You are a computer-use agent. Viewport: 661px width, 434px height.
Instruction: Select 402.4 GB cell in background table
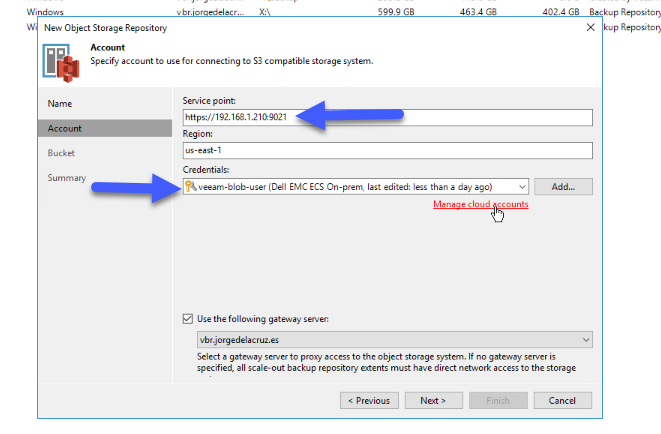(x=561, y=12)
